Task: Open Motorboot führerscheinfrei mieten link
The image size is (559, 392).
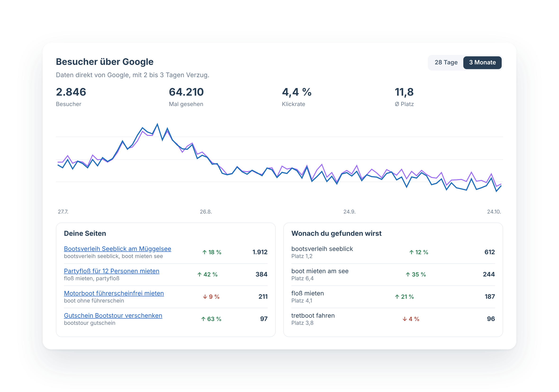Action: (x=114, y=293)
